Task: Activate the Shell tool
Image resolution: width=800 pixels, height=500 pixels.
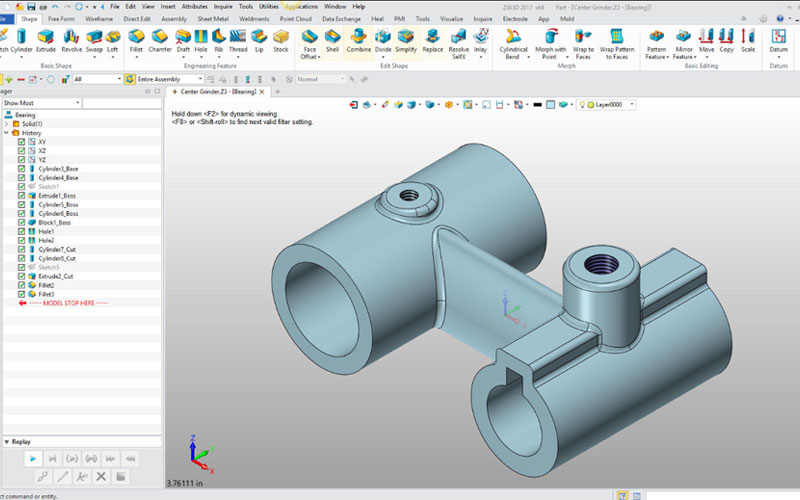Action: click(332, 41)
